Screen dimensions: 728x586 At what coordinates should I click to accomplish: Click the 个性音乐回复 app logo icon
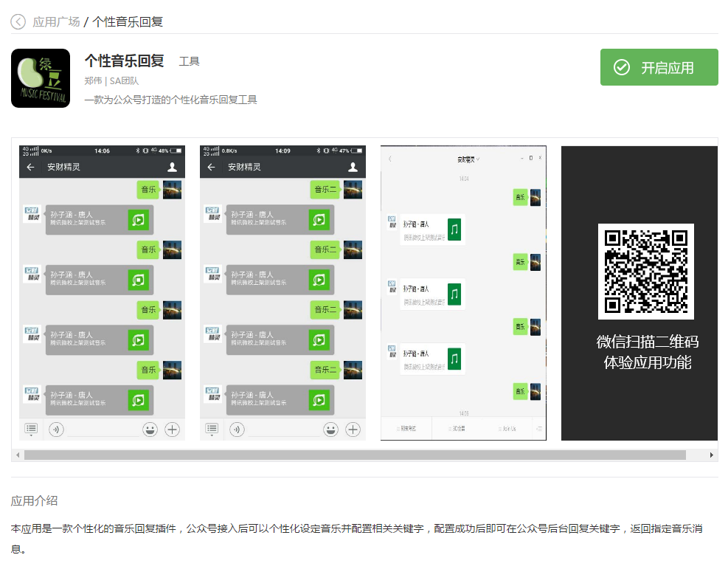coord(41,78)
